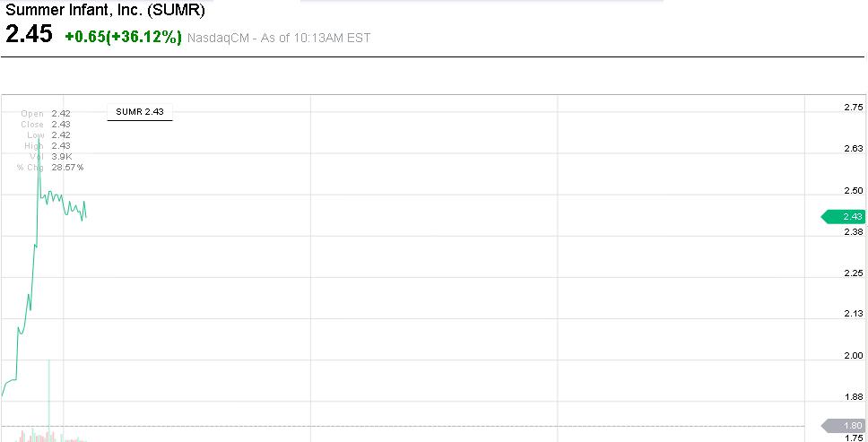Click the 2.75 y-axis price label
868x442 pixels.
pos(854,108)
